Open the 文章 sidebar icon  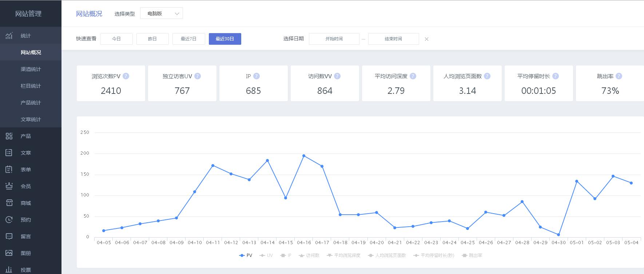coord(9,153)
